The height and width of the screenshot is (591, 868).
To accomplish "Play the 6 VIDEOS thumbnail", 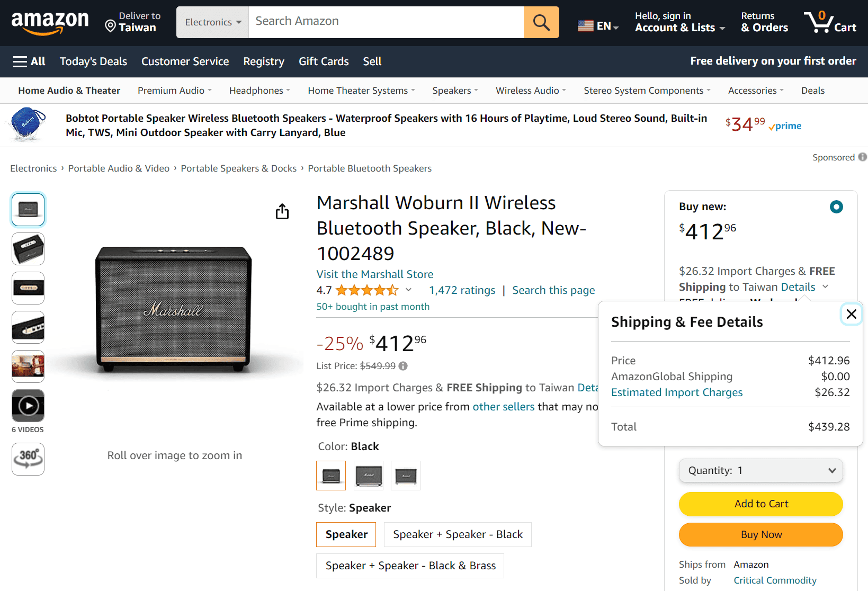I will [28, 405].
